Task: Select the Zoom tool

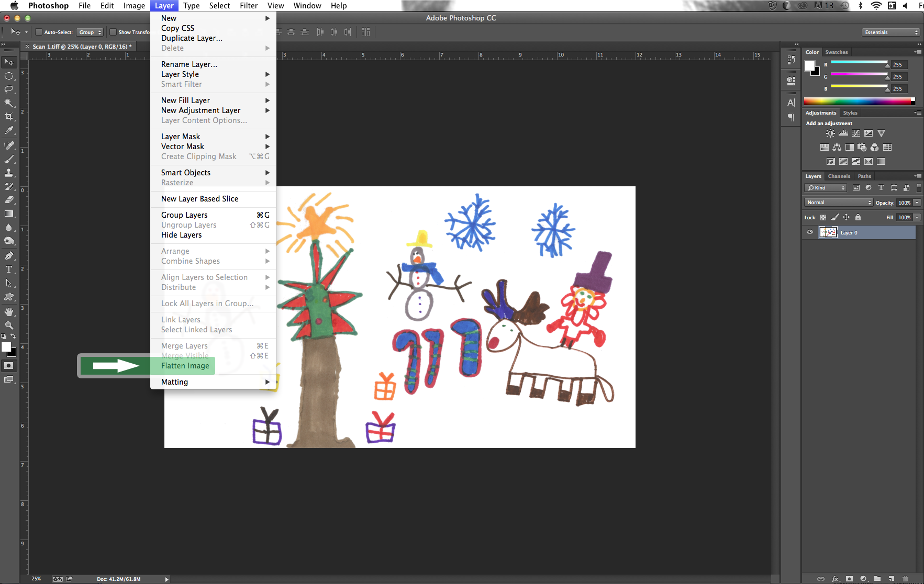Action: coord(9,325)
